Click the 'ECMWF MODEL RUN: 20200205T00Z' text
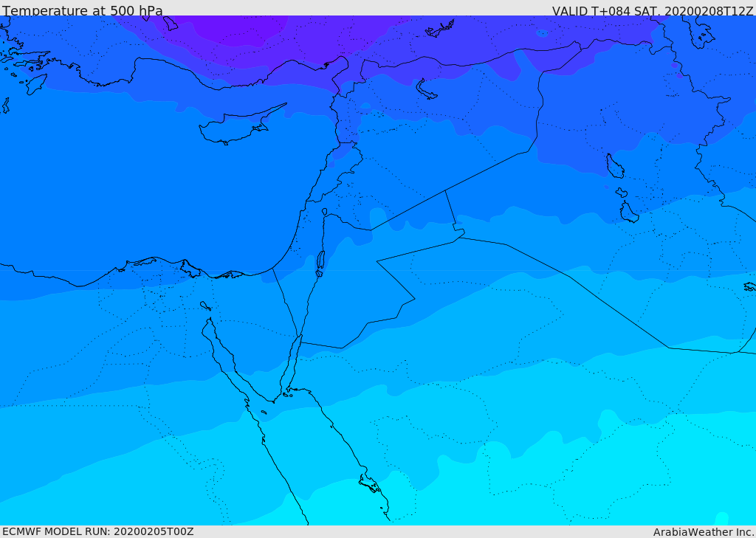Screen dimensions: 756x538 (98, 531)
